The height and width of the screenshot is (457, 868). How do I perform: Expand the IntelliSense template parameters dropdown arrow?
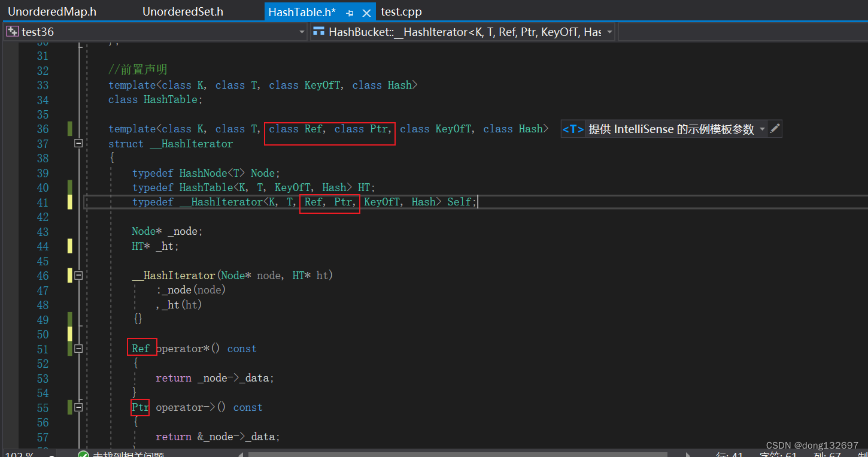pyautogui.click(x=762, y=129)
